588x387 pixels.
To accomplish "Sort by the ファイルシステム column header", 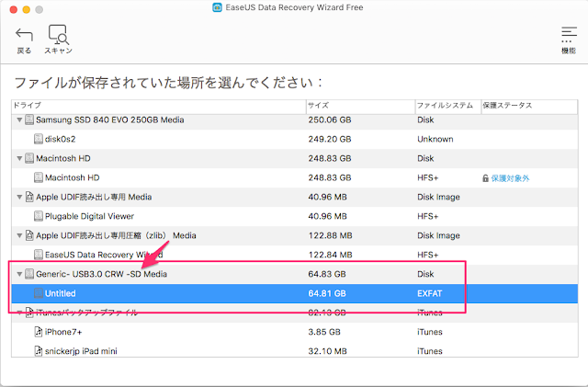I will click(448, 106).
